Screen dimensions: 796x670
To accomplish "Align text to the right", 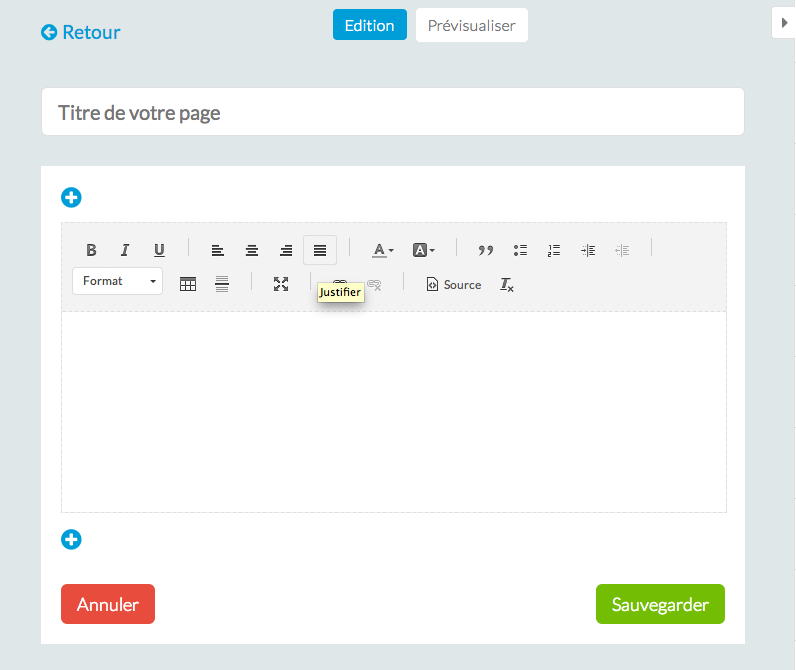I will point(286,250).
